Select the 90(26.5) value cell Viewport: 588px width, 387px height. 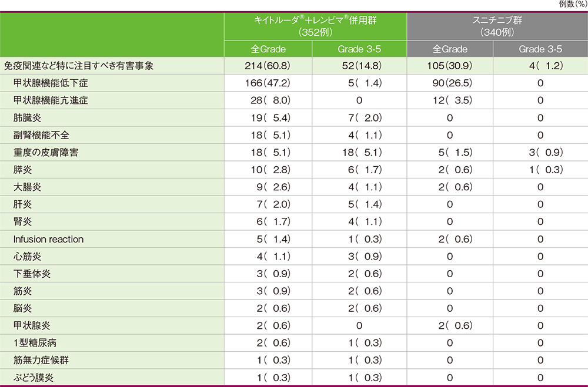click(x=450, y=83)
